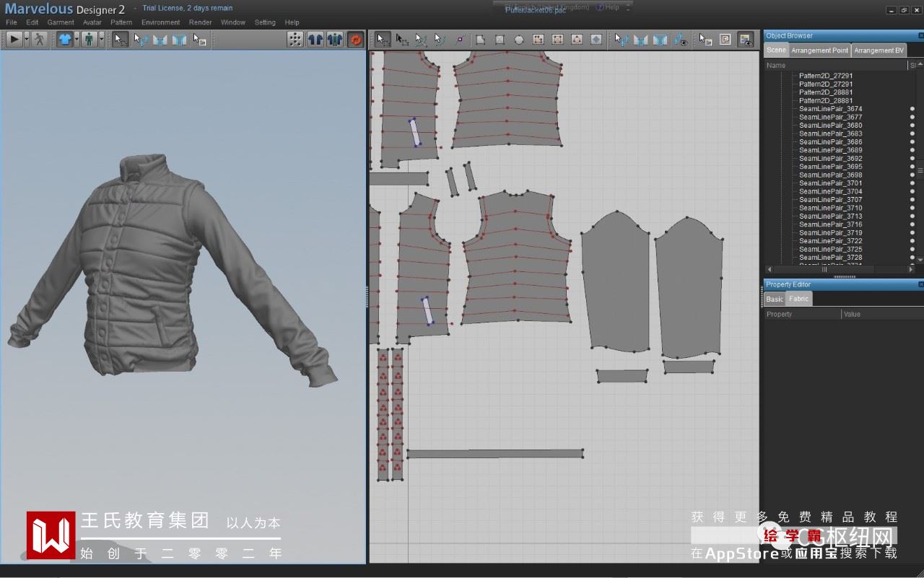Toggle the dot beside SeamLinePair_3674
924x578 pixels.
912,109
